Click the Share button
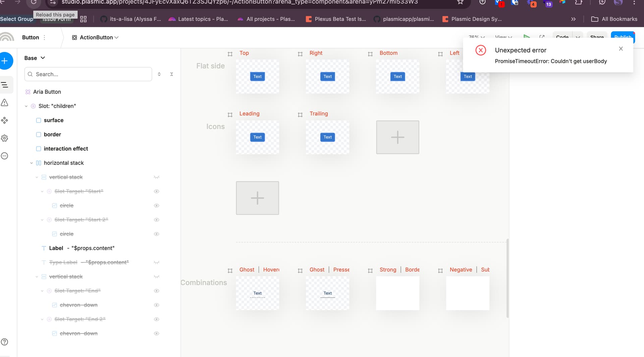644x357 pixels. pos(596,37)
